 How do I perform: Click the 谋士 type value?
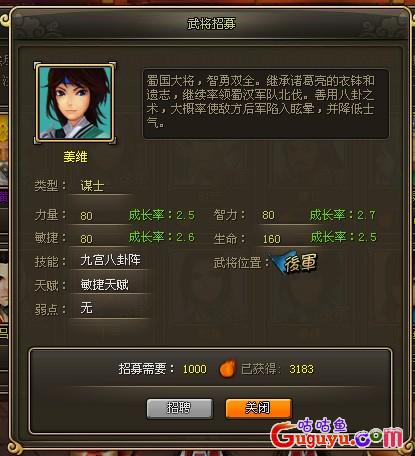(x=92, y=185)
